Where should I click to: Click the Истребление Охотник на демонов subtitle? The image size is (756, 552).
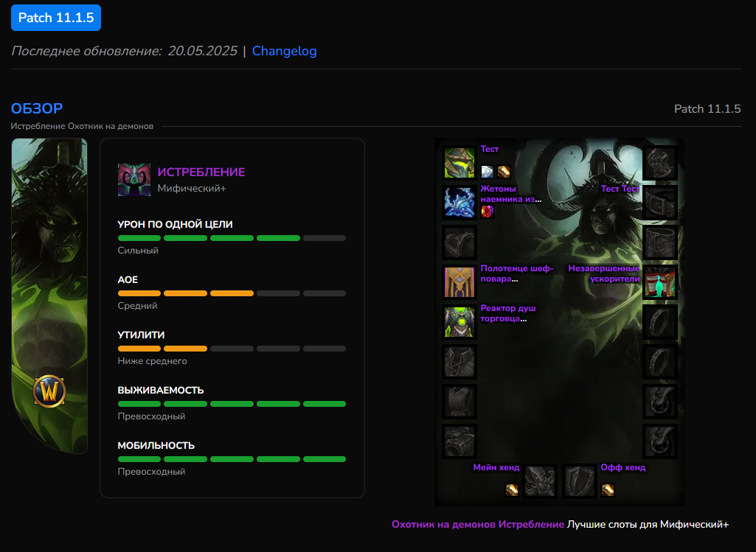[82, 126]
